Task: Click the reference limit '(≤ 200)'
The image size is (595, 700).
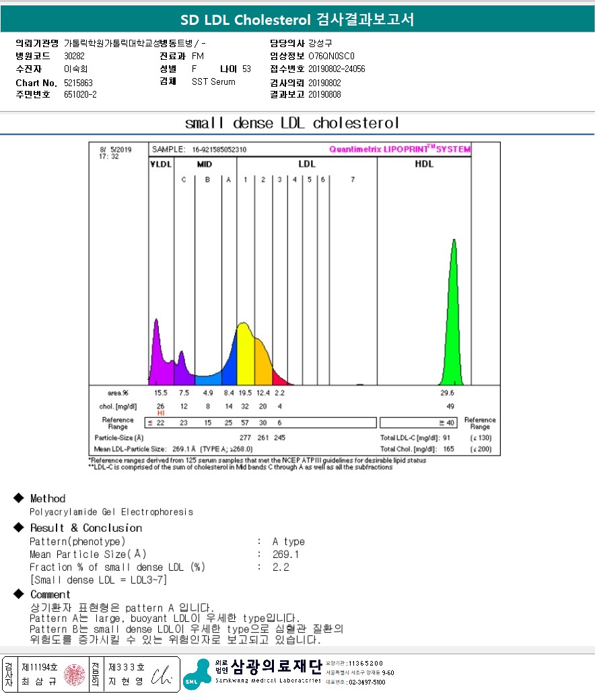Action: (481, 449)
